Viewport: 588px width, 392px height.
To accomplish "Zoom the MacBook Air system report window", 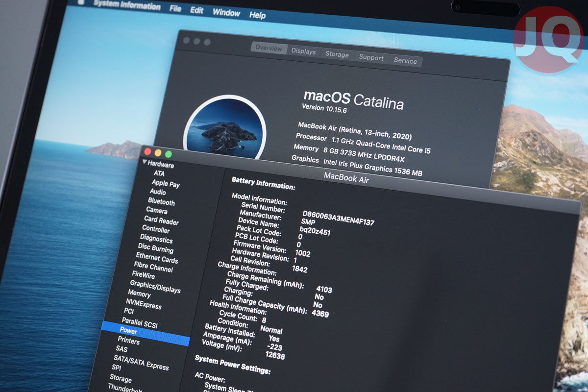I will (168, 154).
